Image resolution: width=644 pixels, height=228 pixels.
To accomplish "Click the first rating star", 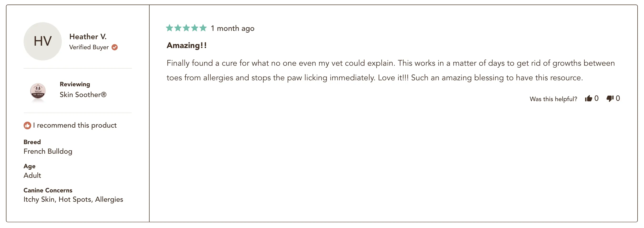I will [x=170, y=28].
